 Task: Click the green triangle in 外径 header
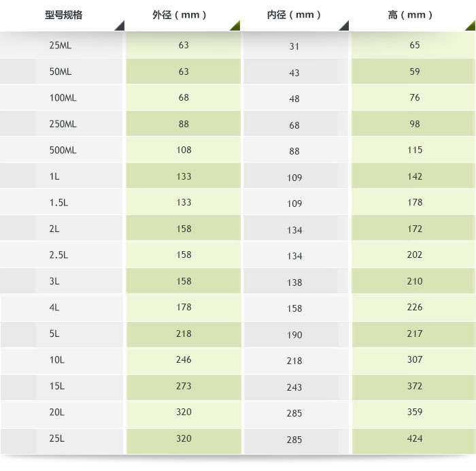coord(235,26)
